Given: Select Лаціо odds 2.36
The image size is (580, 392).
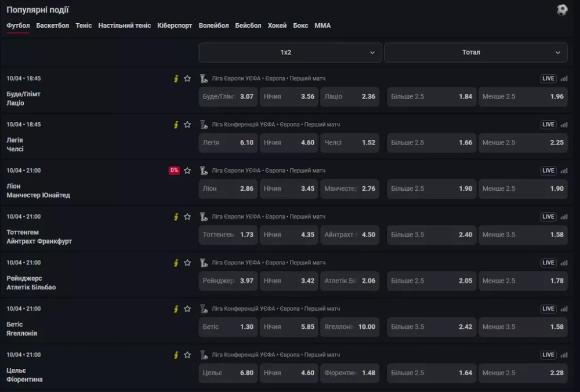Looking at the screenshot, I should tap(350, 96).
